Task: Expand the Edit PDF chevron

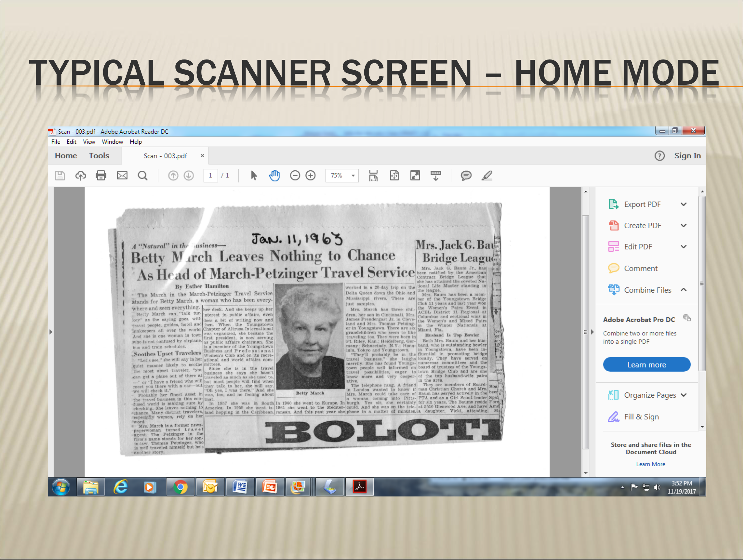Action: [683, 247]
